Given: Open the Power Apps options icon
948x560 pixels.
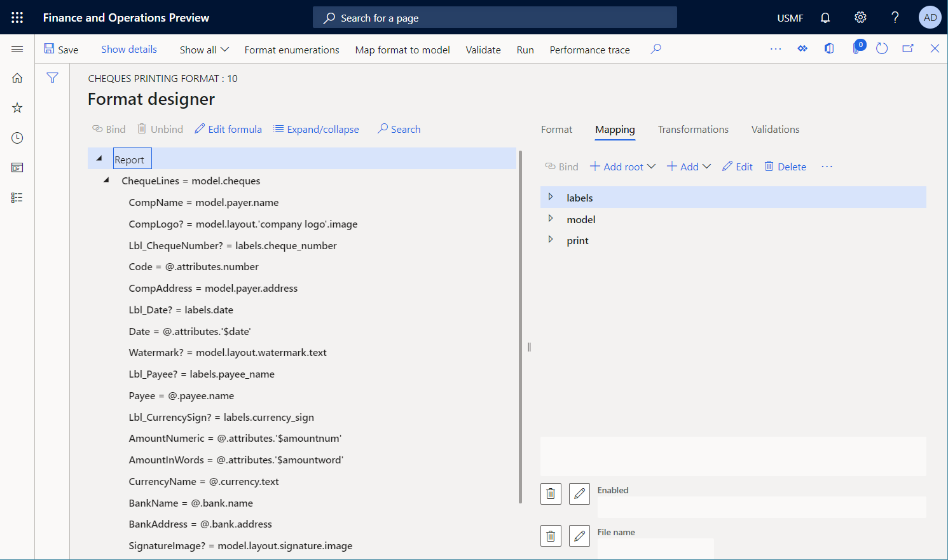Looking at the screenshot, I should coord(802,48).
